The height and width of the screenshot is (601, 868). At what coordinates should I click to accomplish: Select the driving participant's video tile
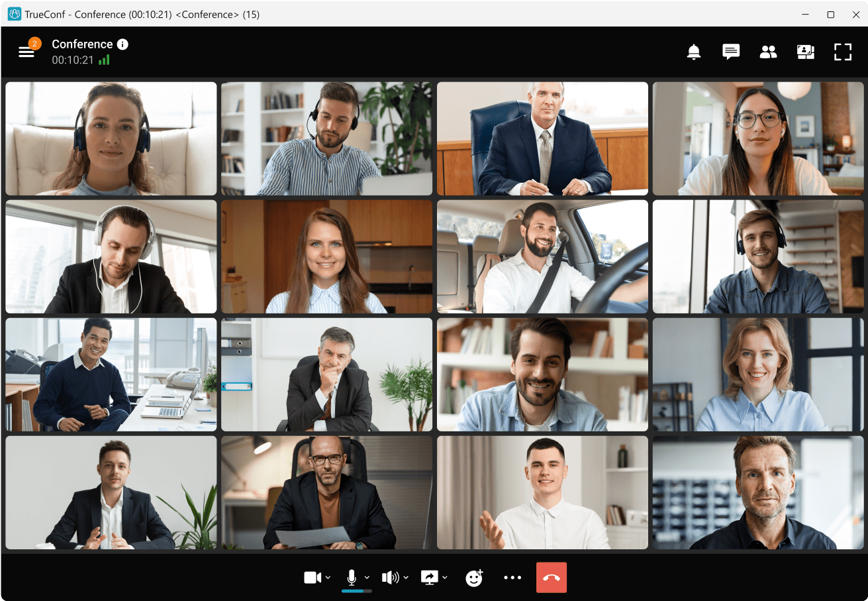click(x=542, y=256)
